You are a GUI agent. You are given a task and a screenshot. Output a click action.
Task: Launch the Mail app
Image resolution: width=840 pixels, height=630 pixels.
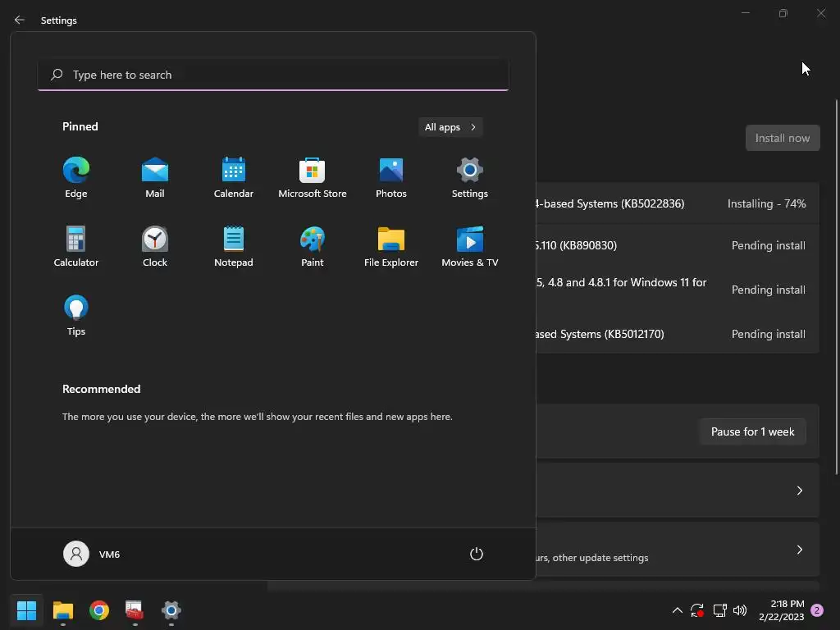tap(155, 178)
